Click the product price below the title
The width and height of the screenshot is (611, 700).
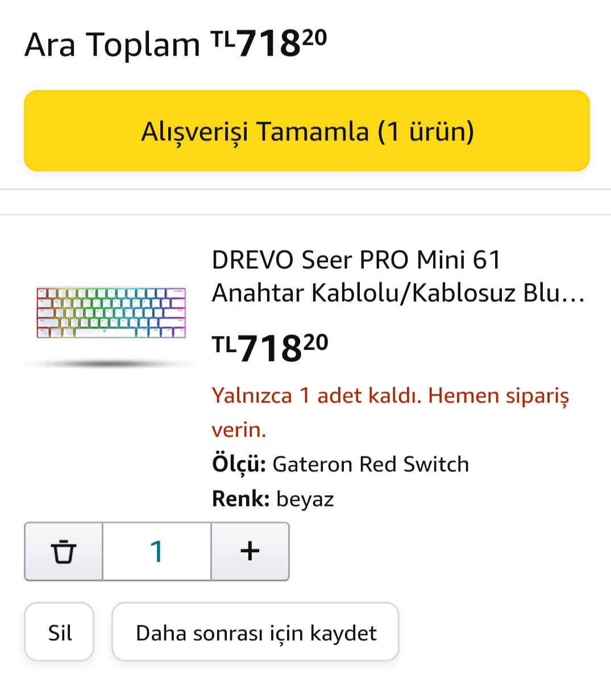pos(270,347)
